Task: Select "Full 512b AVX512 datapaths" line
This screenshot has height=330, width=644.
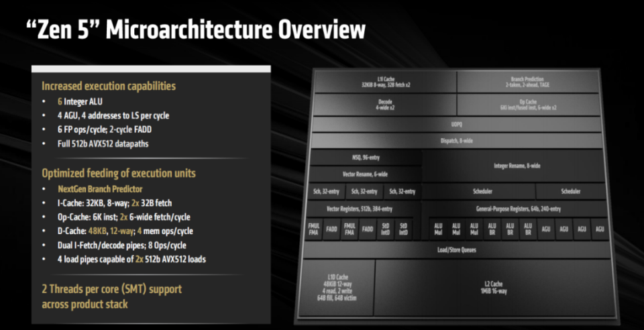Action: click(103, 144)
